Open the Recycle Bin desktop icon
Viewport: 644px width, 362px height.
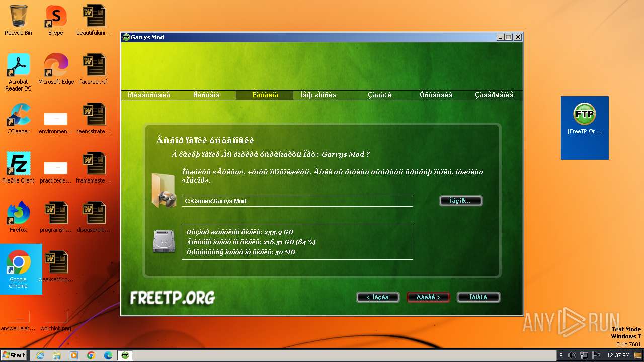click(x=18, y=20)
